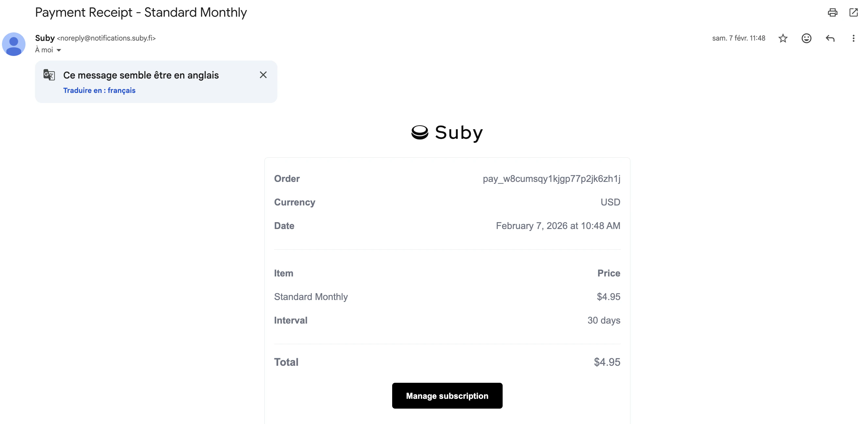Click the translate icon in banner

49,75
